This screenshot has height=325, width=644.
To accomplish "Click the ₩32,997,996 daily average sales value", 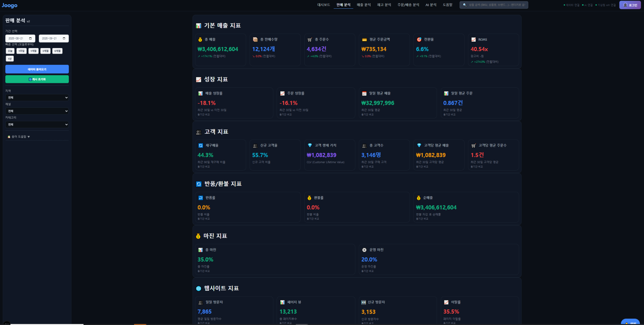I will tap(378, 103).
